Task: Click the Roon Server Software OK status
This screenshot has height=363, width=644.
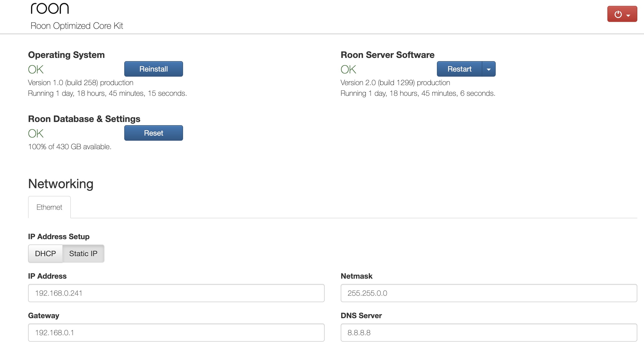Action: point(348,69)
